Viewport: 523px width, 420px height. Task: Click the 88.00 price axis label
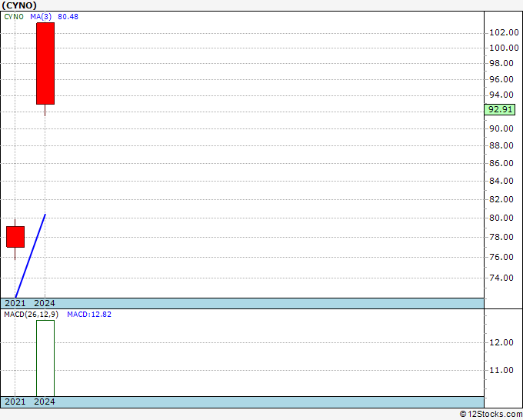(501, 145)
